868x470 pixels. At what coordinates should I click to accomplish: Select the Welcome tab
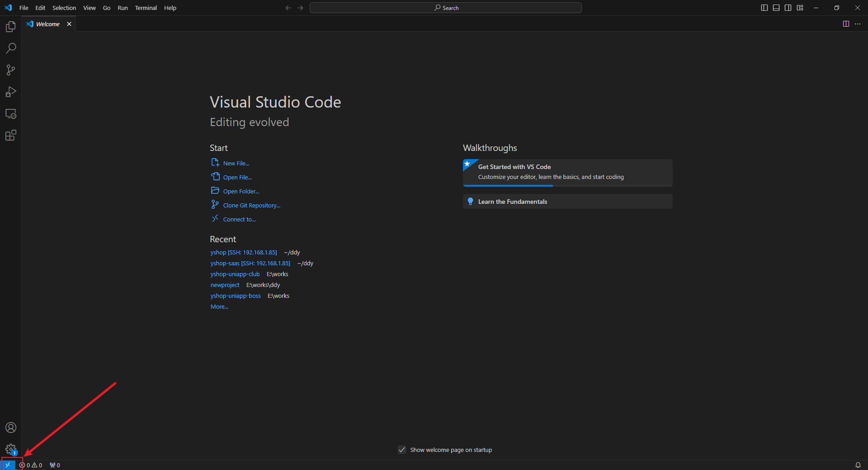(48, 24)
